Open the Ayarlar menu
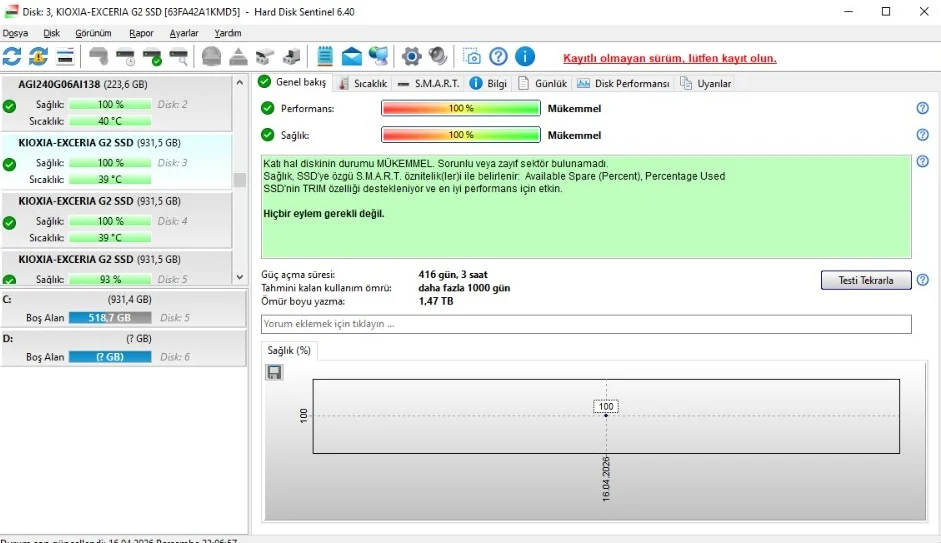Screen dimensions: 941x543 [184, 33]
